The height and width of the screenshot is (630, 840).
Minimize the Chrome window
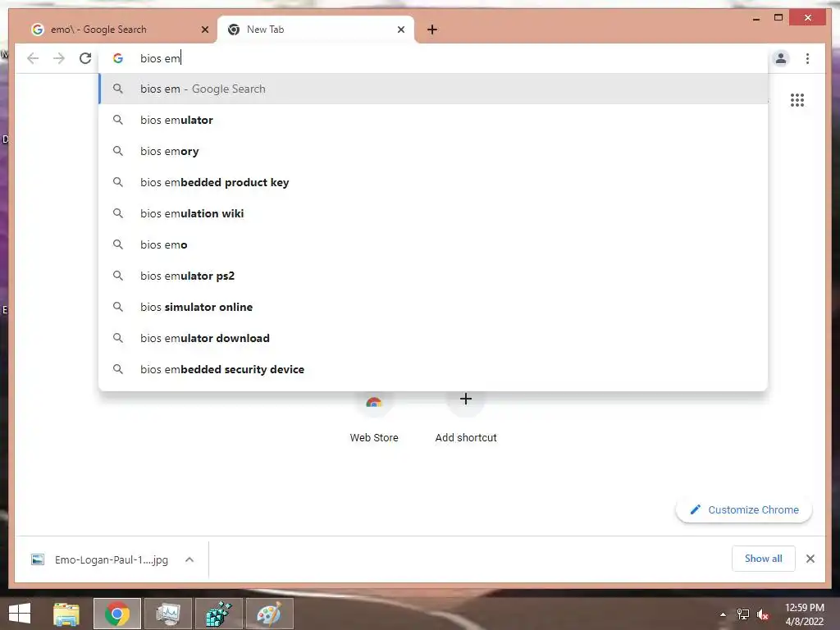(756, 18)
